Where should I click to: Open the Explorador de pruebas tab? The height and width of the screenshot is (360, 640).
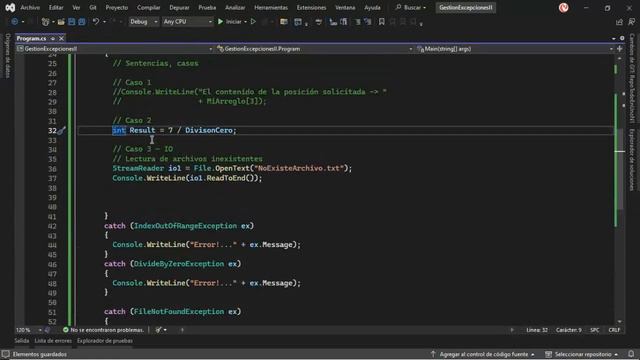pos(105,341)
